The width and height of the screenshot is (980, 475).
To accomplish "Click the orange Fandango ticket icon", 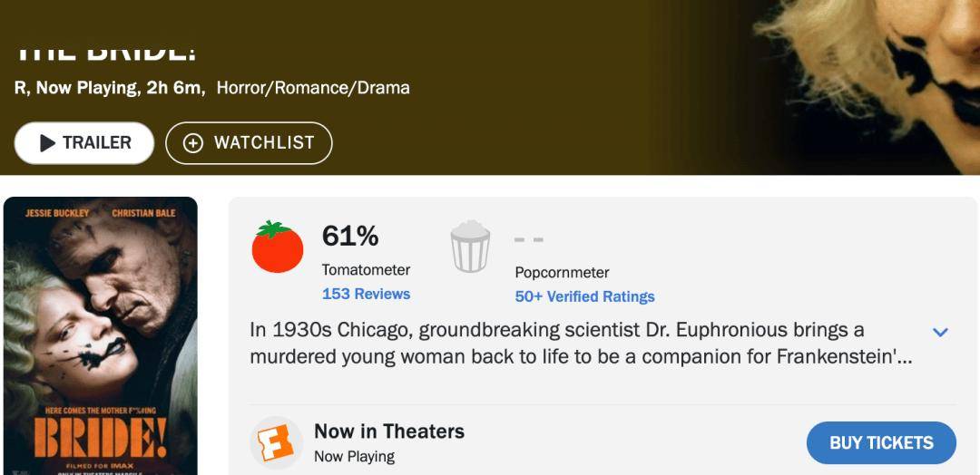I will click(276, 443).
